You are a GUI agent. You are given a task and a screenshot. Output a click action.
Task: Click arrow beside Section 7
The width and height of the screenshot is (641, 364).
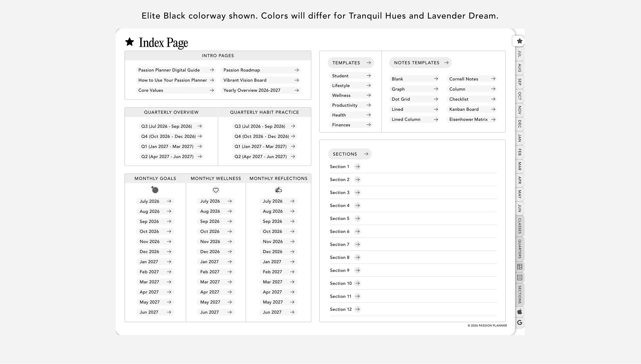357,244
